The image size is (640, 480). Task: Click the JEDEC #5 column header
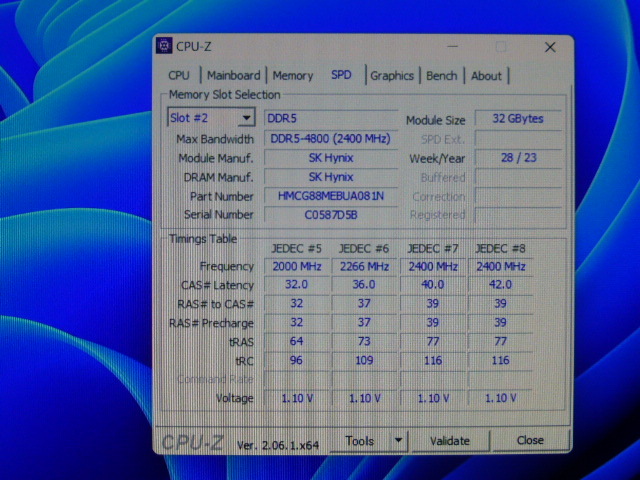point(297,249)
